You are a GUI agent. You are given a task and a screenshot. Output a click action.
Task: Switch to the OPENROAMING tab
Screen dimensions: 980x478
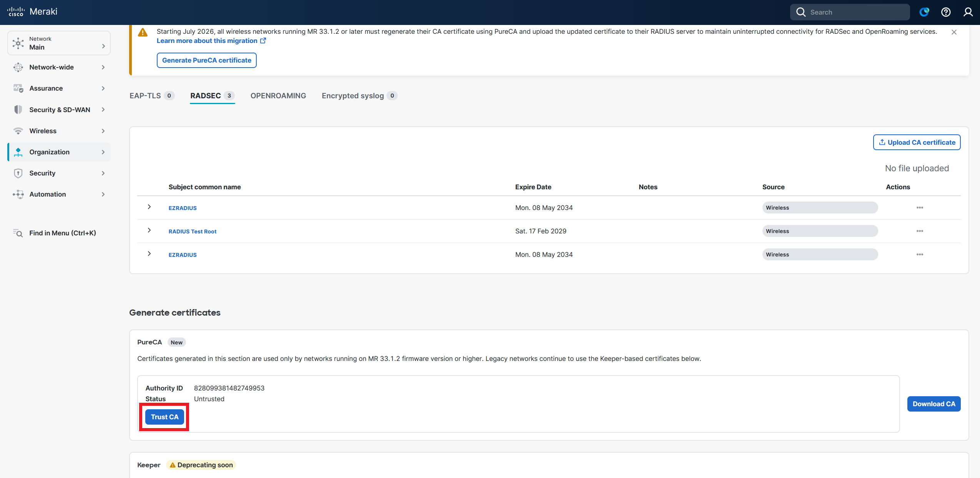click(x=278, y=96)
